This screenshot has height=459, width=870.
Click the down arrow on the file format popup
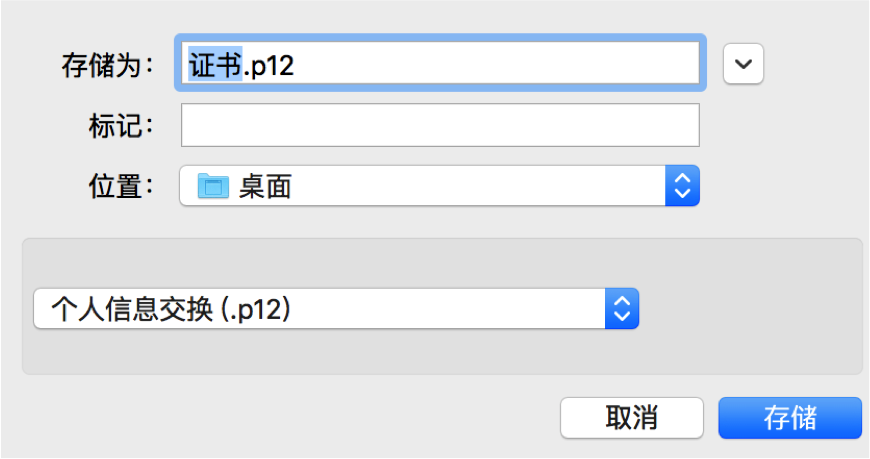coord(622,317)
